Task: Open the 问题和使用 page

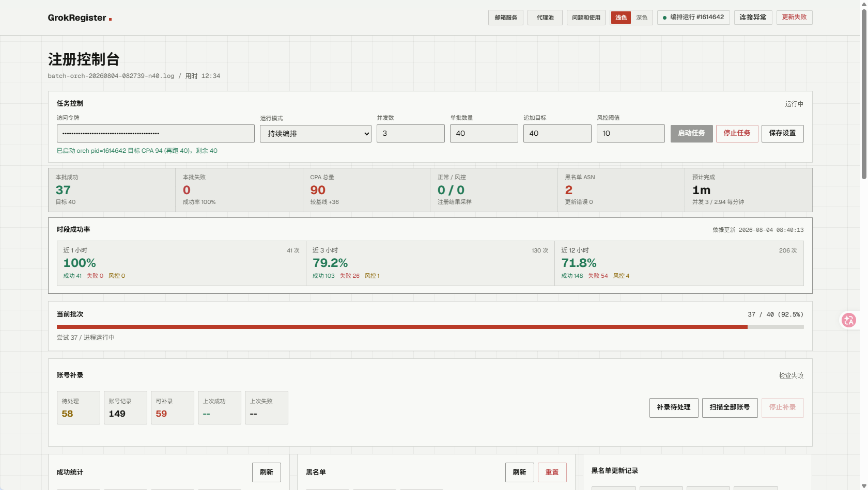Action: pyautogui.click(x=586, y=18)
